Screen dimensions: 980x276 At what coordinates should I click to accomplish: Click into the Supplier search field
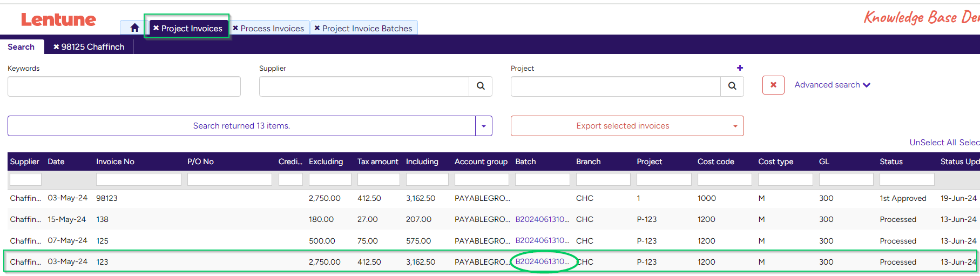point(364,86)
